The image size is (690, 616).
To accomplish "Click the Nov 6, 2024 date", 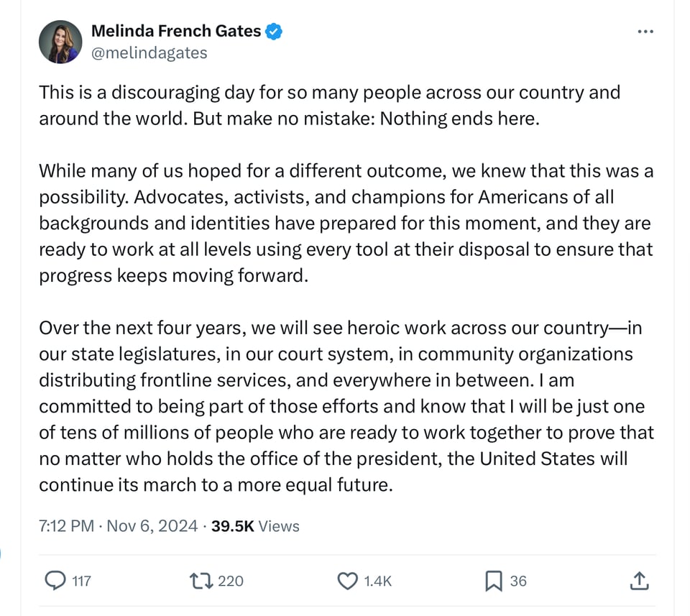I will (x=152, y=525).
